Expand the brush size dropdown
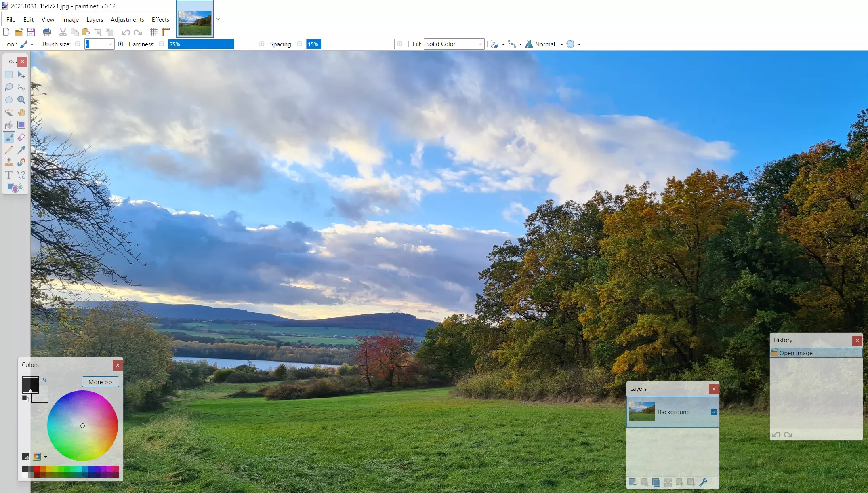 (x=110, y=44)
